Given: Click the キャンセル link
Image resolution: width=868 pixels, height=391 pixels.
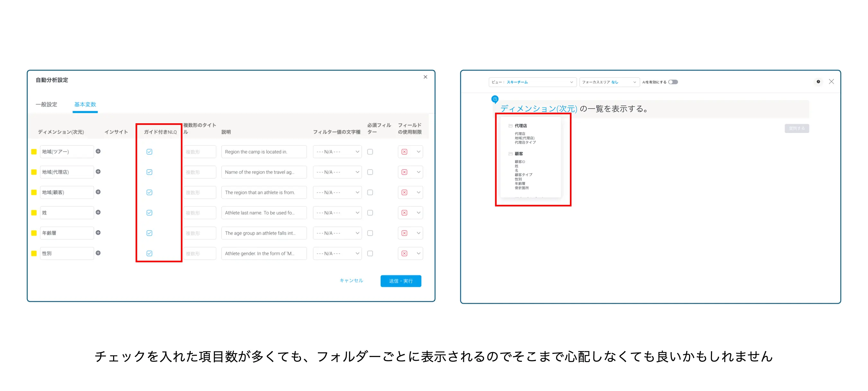Looking at the screenshot, I should pyautogui.click(x=351, y=281).
